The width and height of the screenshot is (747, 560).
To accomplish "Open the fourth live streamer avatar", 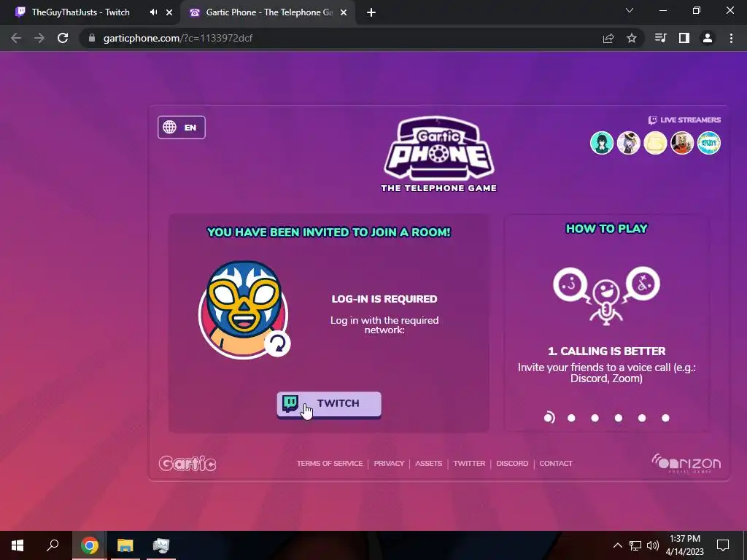I will pos(682,143).
